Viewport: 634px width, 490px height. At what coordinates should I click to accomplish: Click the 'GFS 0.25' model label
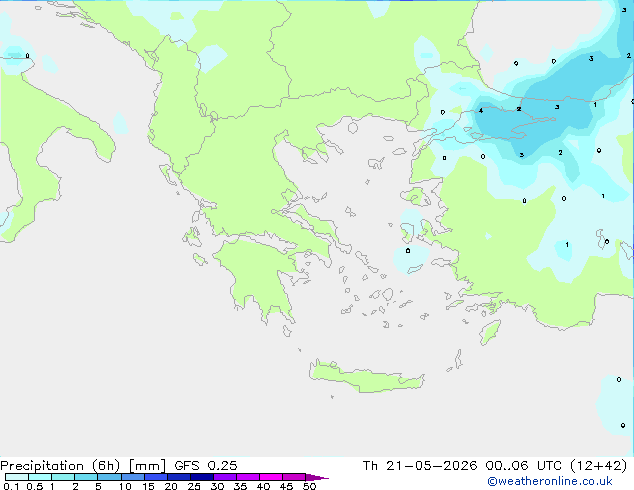(206, 466)
